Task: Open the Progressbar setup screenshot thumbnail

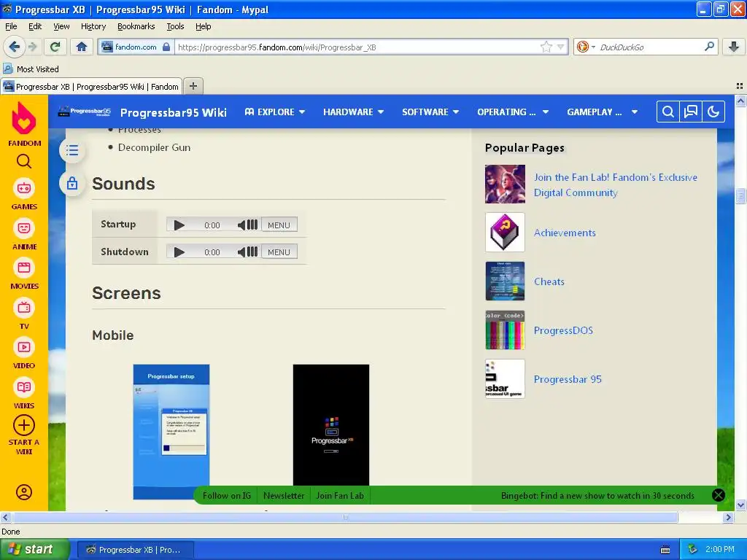Action: coord(171,432)
